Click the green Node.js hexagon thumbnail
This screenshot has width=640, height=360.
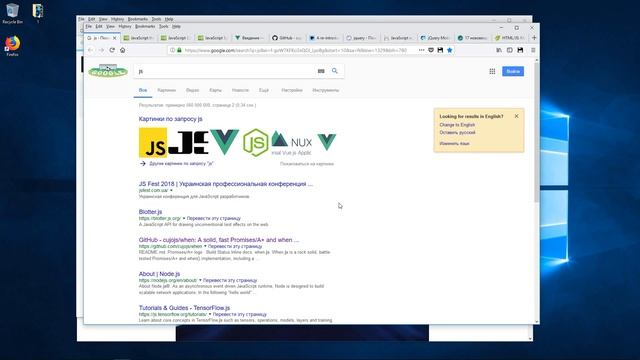point(256,142)
